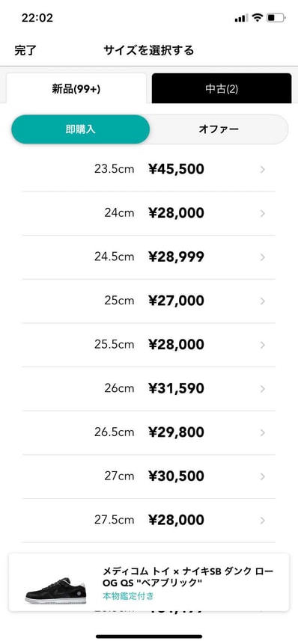The width and height of the screenshot is (298, 644).
Task: Open the 26cm row chevron arrow
Action: point(263,388)
